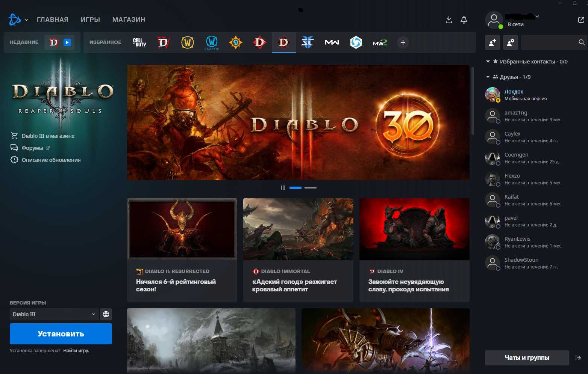Open the Форумы link

click(x=30, y=148)
